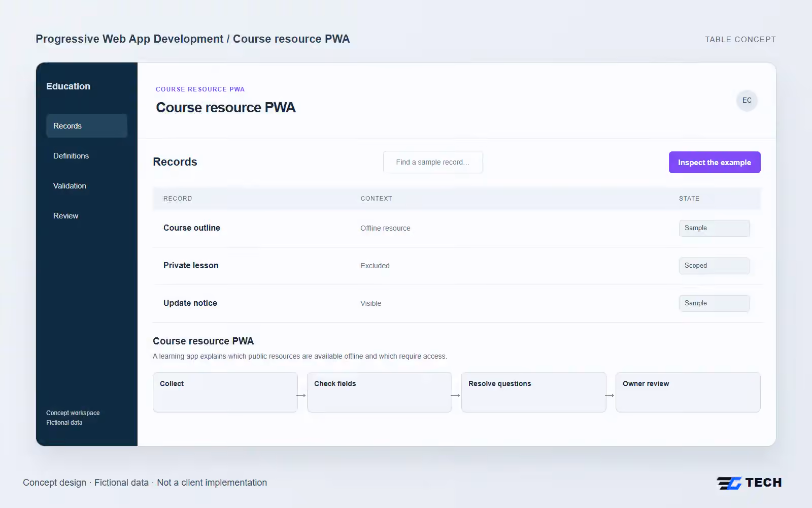The height and width of the screenshot is (508, 812).
Task: Select the Check fields step card
Action: tap(379, 392)
